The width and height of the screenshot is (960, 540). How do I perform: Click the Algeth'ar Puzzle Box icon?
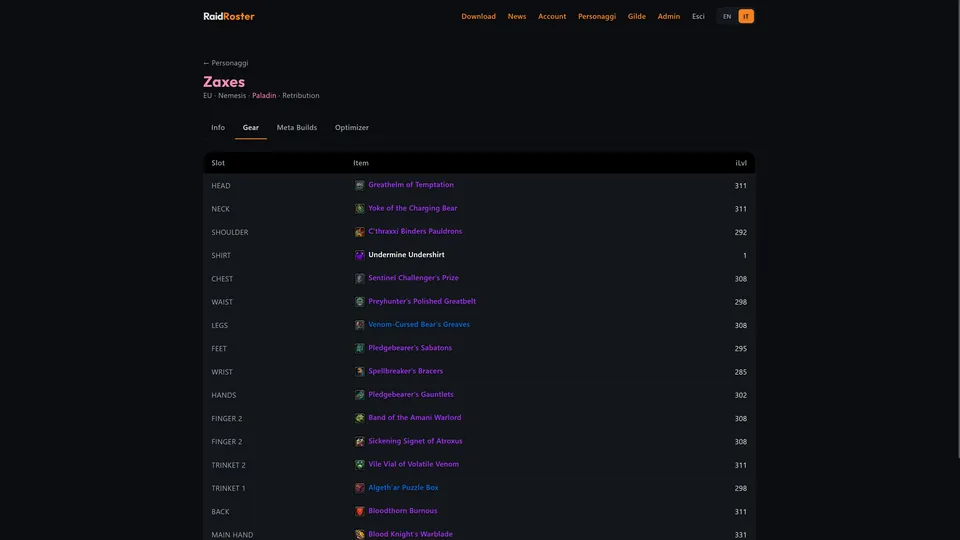tap(359, 487)
